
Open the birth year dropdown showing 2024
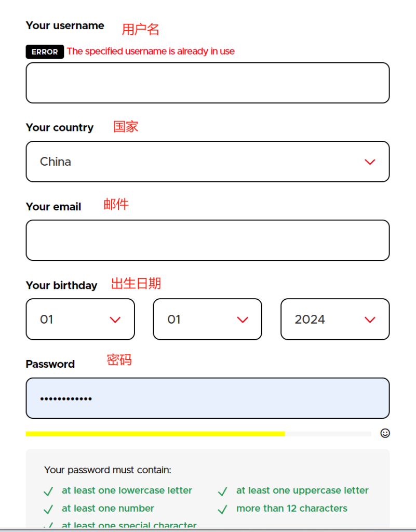(335, 320)
